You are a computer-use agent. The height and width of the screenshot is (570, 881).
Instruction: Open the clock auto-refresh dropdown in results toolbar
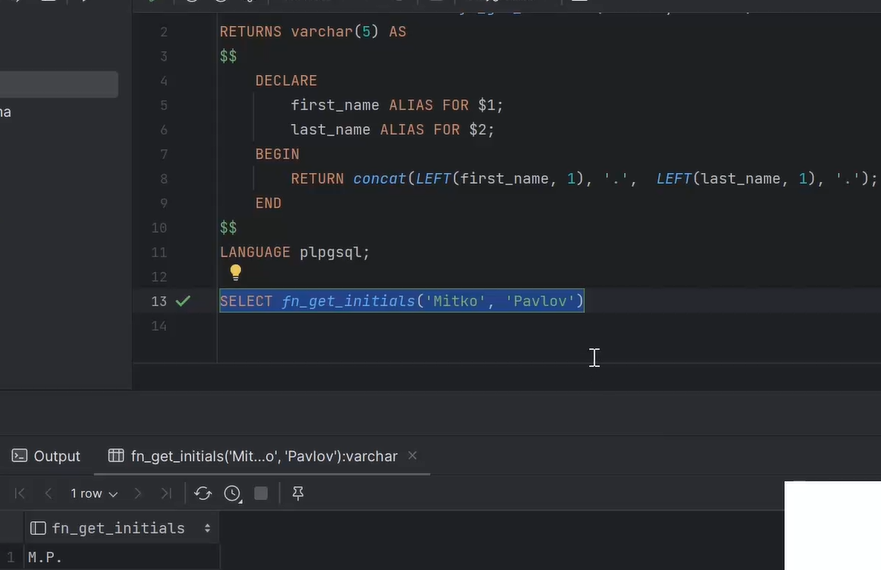pyautogui.click(x=233, y=494)
